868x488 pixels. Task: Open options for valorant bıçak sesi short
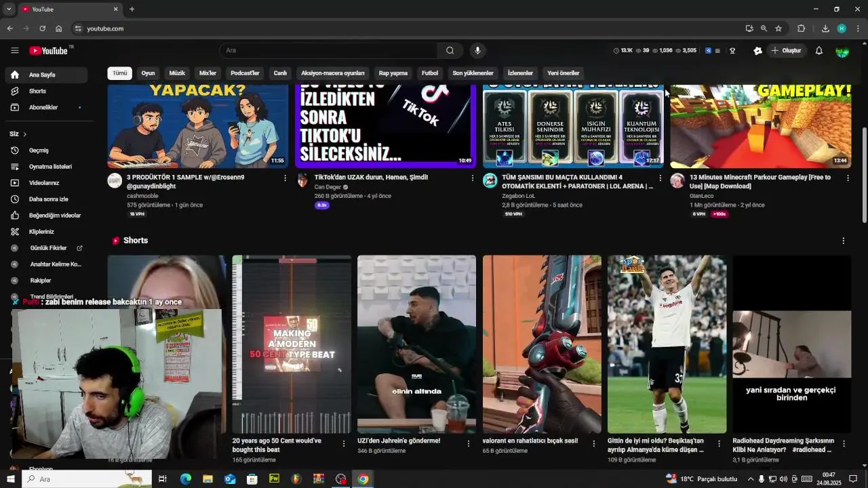[593, 443]
